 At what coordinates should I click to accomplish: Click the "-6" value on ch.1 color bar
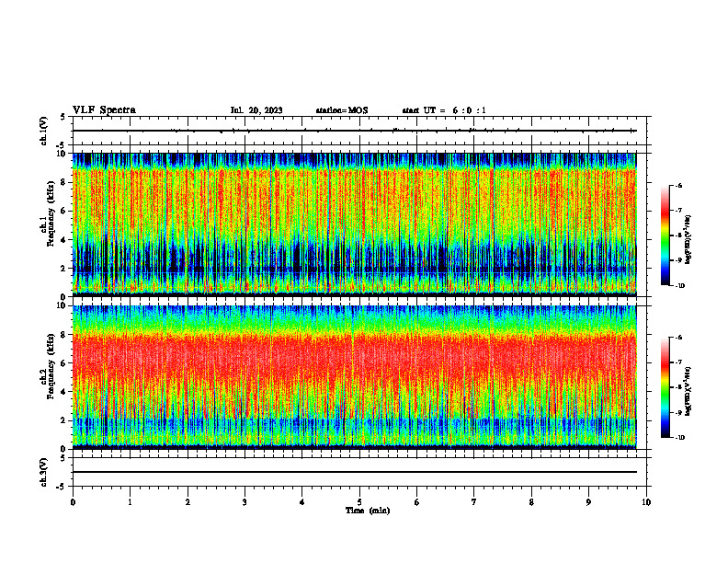pos(679,185)
